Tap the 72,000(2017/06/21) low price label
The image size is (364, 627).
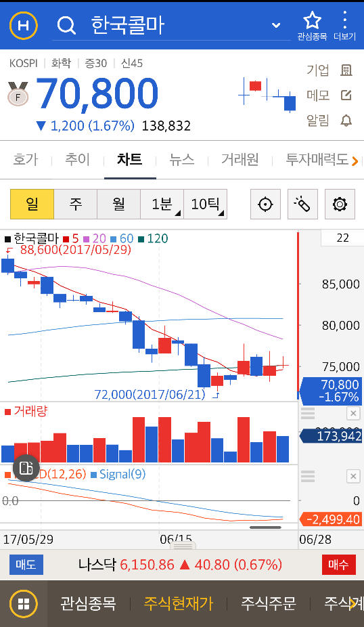coord(150,395)
